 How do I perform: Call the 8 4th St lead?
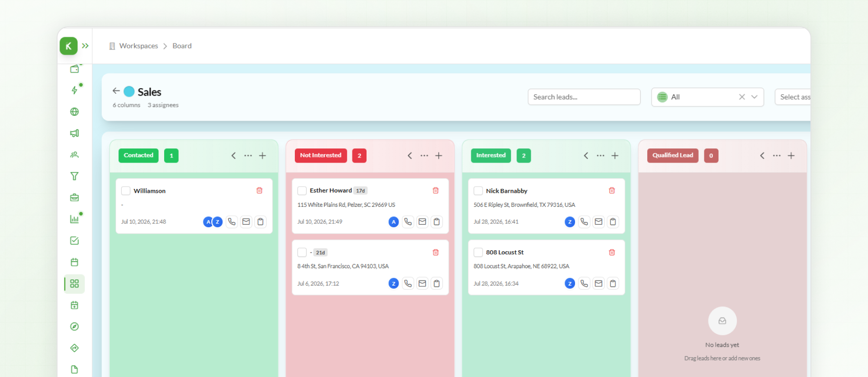408,283
